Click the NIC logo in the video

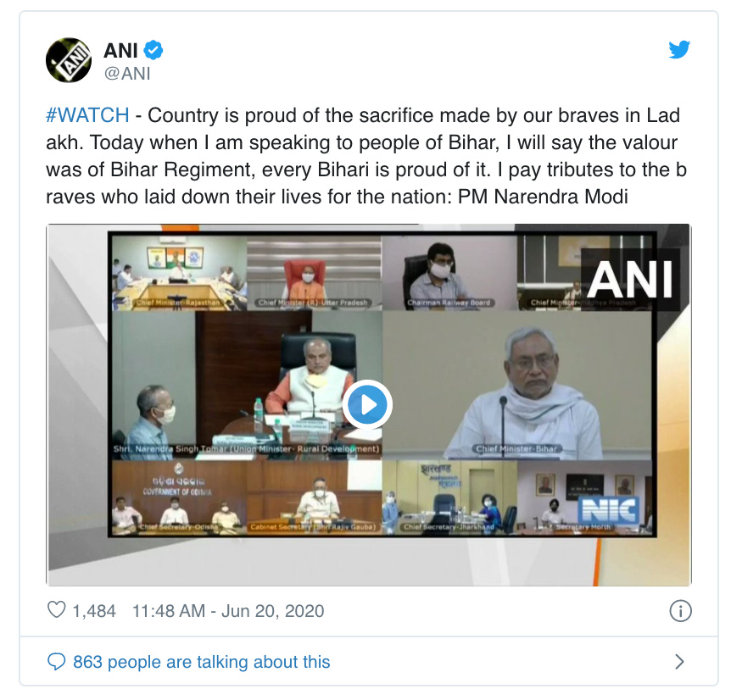(608, 510)
